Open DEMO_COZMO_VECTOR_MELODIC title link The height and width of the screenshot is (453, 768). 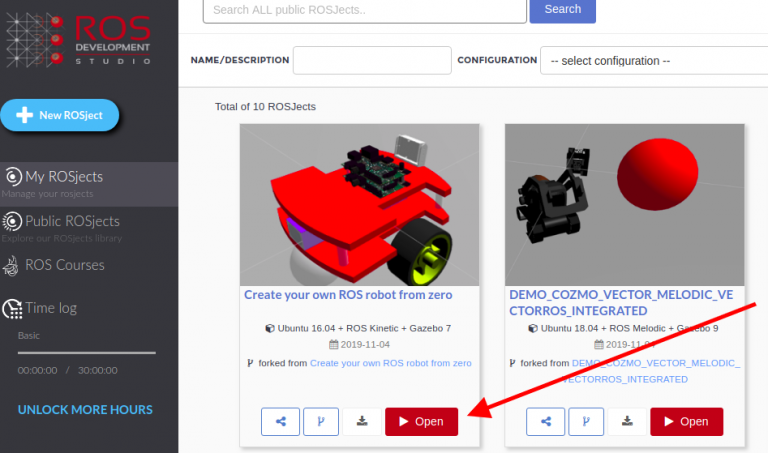click(x=621, y=303)
